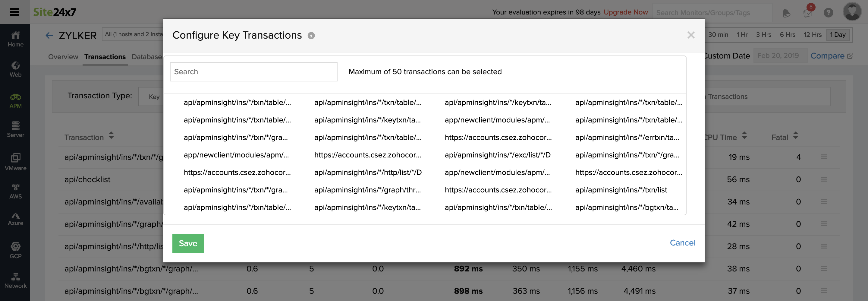Viewport: 868px width, 301px height.
Task: Select the 6 Hrs time range
Action: click(x=788, y=34)
